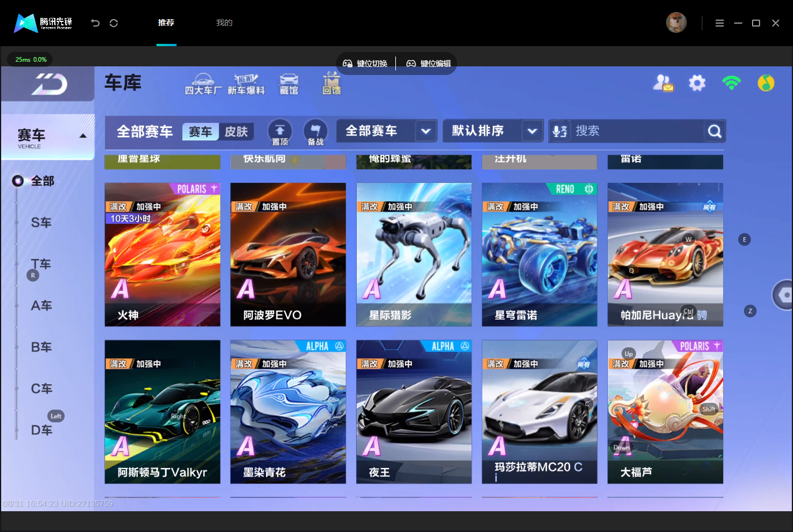Viewport: 793px width, 532px height.
Task: Select the S车 category
Action: [41, 223]
